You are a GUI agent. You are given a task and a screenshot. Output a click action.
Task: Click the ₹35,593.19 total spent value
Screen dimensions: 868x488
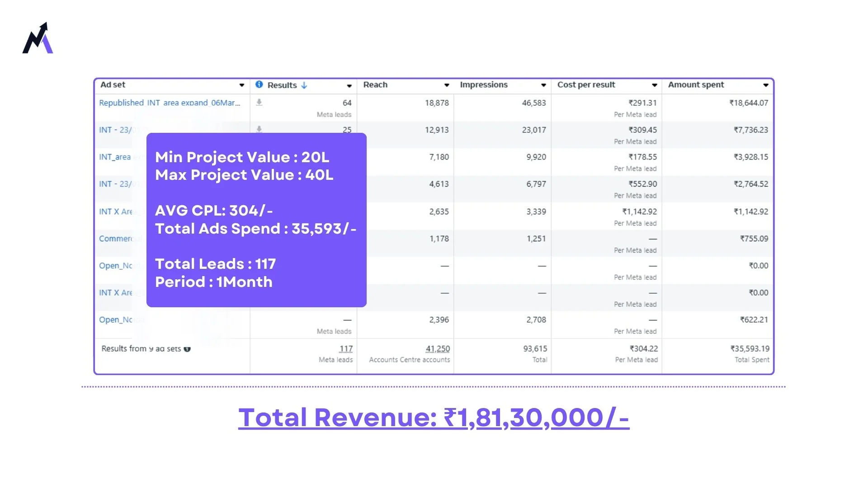[750, 349]
